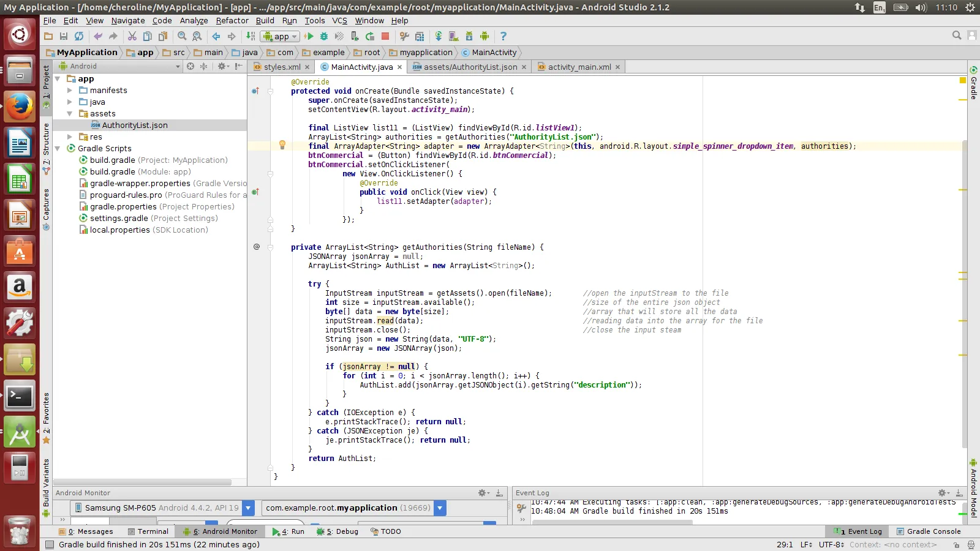Switch to the activity_main.xml editor tab
This screenshot has width=980, height=551.
tap(579, 67)
